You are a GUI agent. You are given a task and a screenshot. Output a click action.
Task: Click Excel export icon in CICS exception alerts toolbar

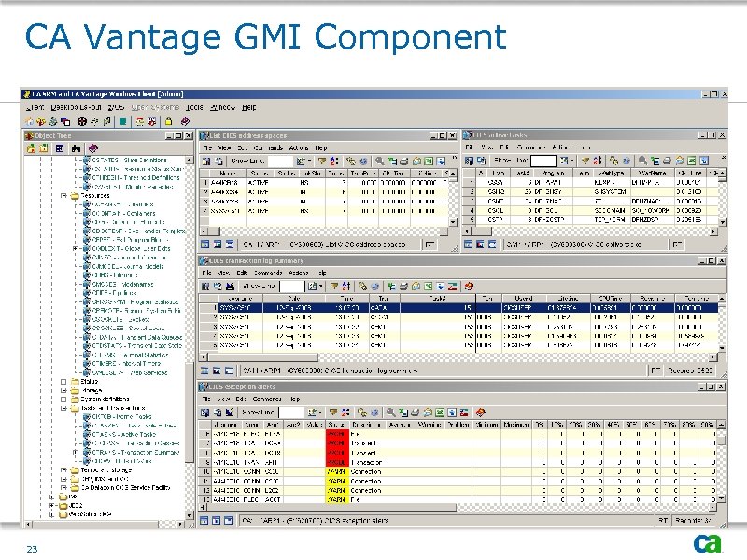(440, 413)
